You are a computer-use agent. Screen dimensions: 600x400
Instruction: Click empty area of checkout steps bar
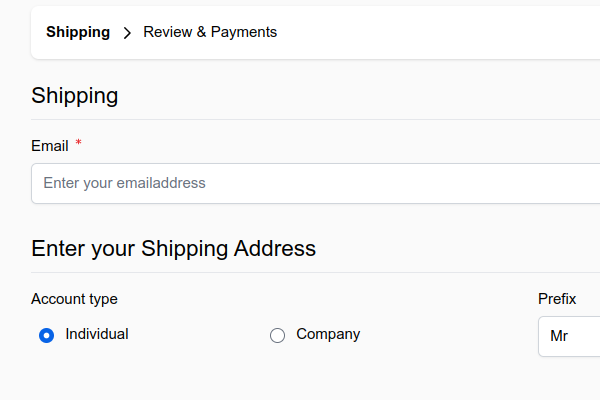(x=436, y=33)
